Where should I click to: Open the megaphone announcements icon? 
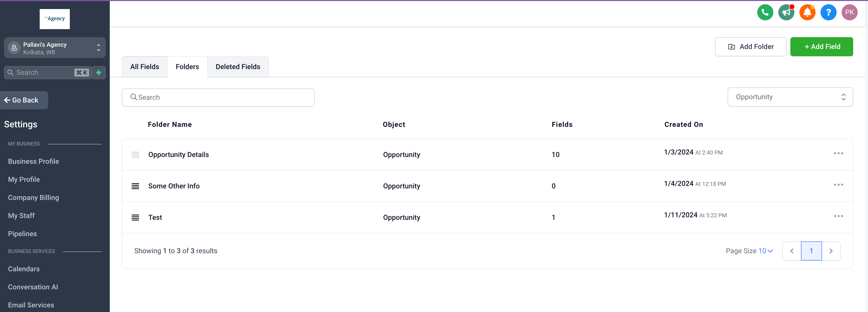(x=786, y=13)
